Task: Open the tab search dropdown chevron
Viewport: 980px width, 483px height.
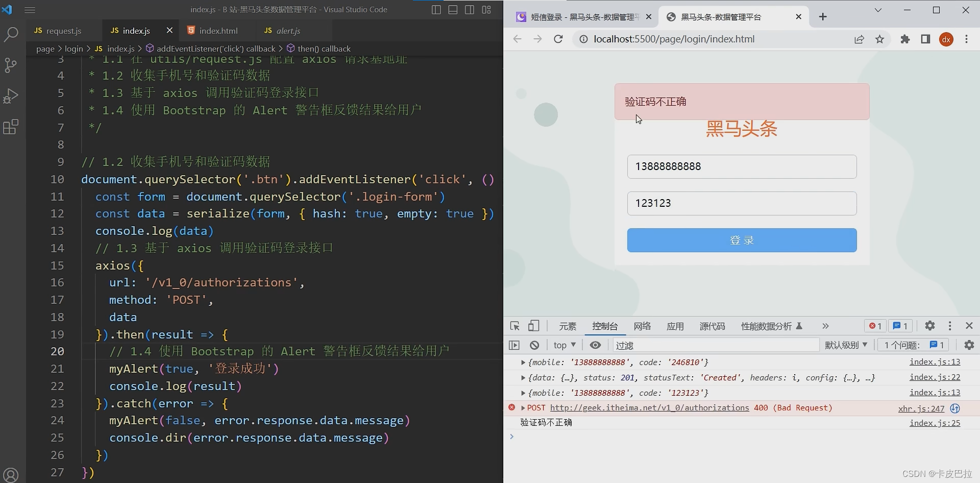Action: (x=878, y=10)
